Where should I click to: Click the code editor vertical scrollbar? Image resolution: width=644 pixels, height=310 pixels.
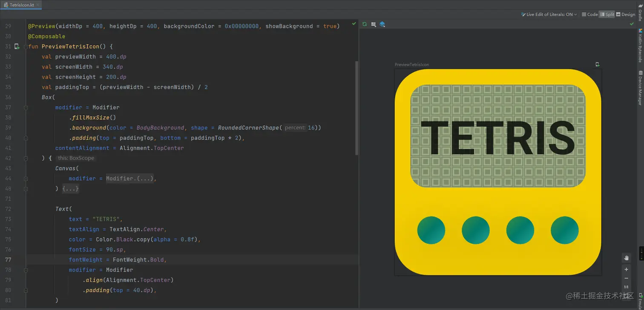[x=356, y=108]
